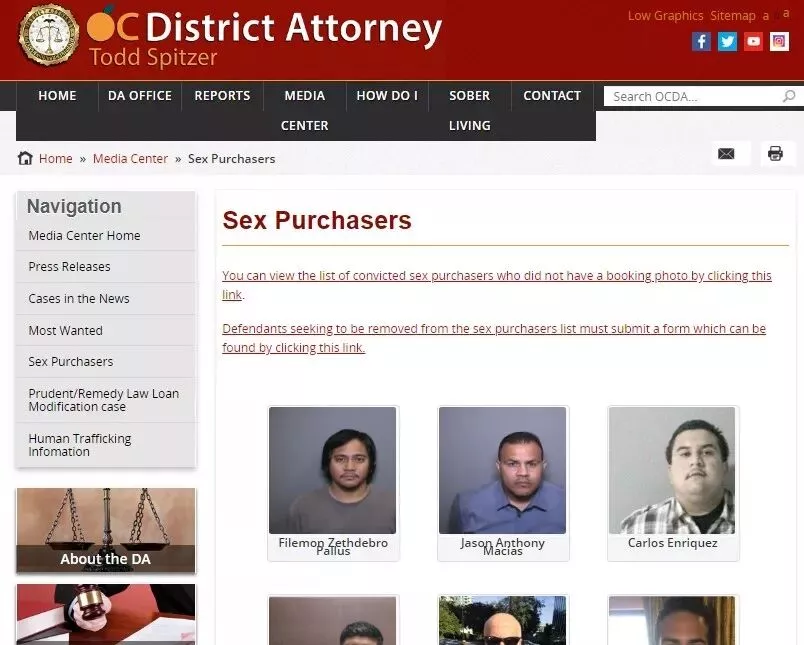This screenshot has height=645, width=804.
Task: Click the Media Center breadcrumb link
Action: (x=130, y=159)
